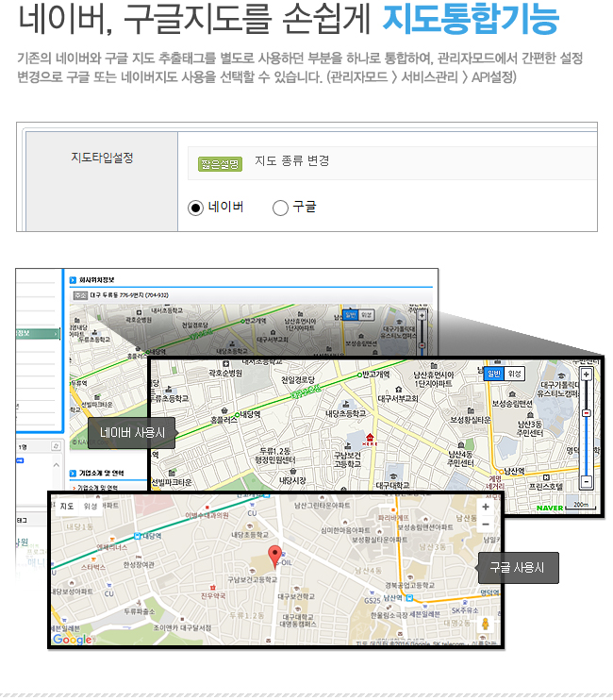The width and height of the screenshot is (613, 700).
Task: Click the small refresh icon in left panel
Action: coord(56,446)
